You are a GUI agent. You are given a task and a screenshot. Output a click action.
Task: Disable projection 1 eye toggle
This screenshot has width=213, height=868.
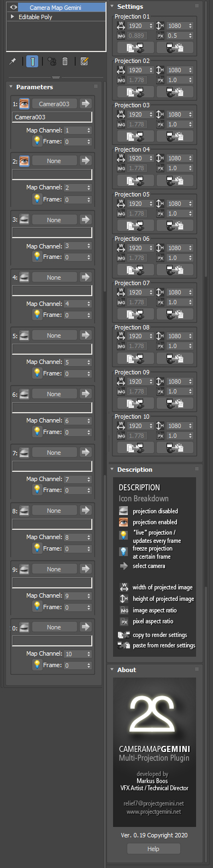coord(24,103)
